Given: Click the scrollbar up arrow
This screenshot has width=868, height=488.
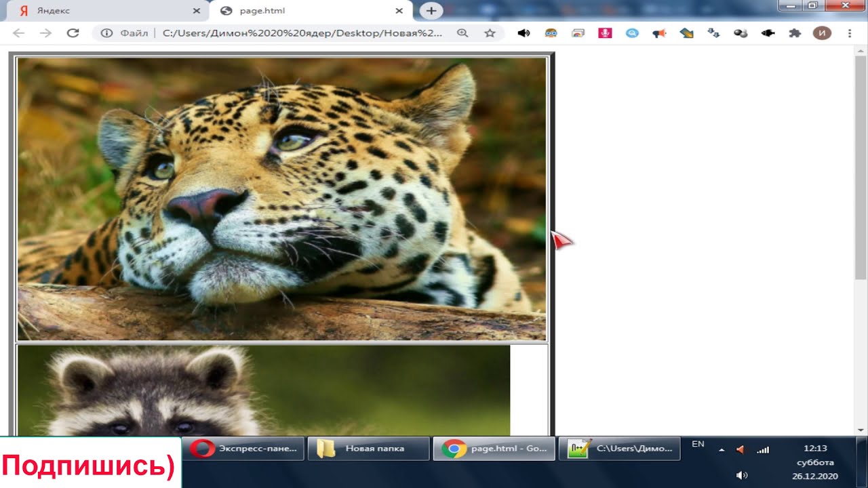Looking at the screenshot, I should (861, 50).
